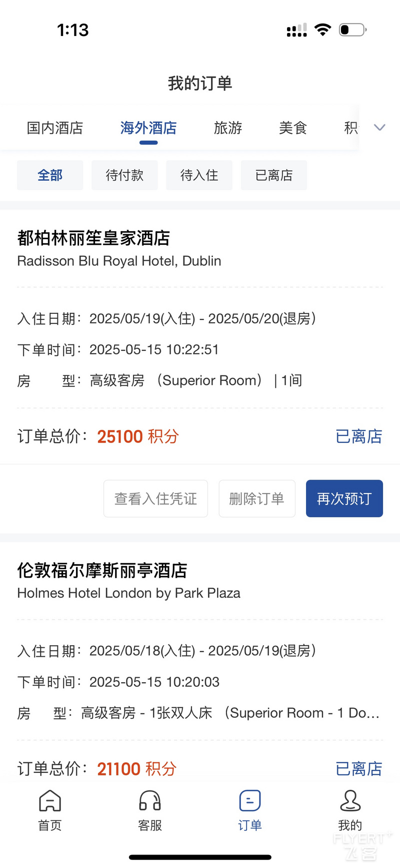400x868 pixels.
Task: Select the 海外酒店 tab
Action: coord(148,128)
